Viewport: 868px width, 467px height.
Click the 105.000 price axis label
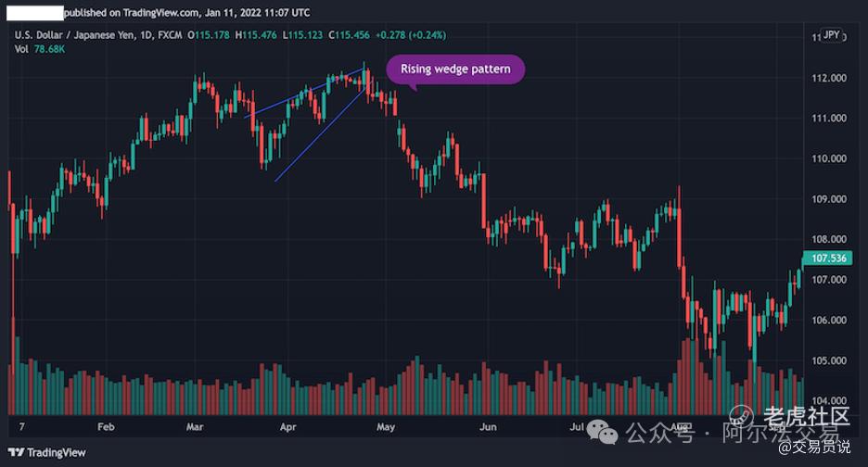[829, 360]
